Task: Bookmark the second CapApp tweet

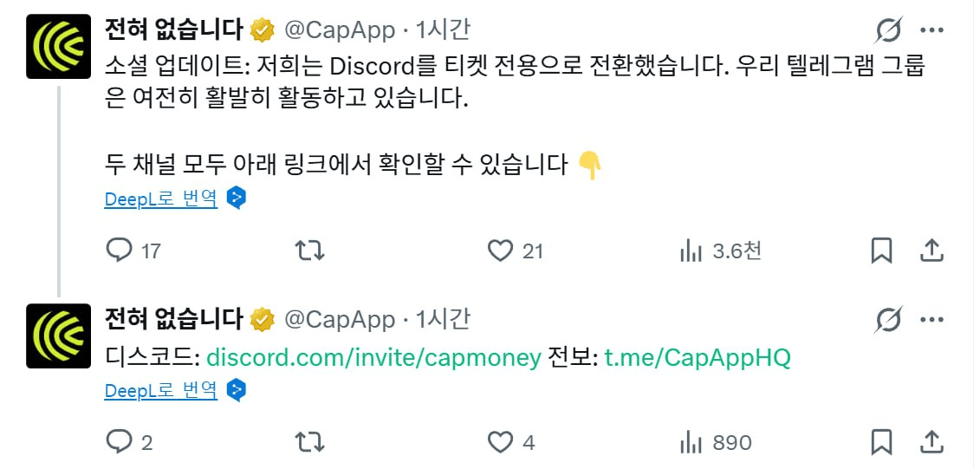Action: click(x=881, y=443)
